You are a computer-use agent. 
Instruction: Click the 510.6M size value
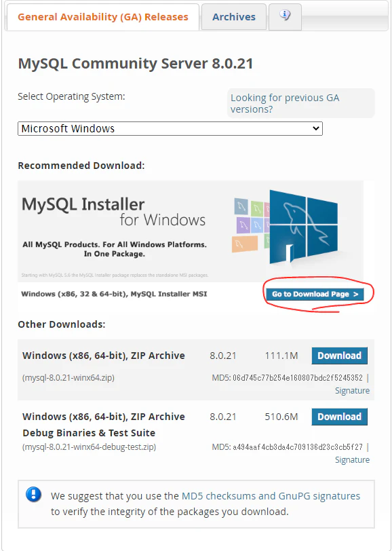click(x=281, y=417)
